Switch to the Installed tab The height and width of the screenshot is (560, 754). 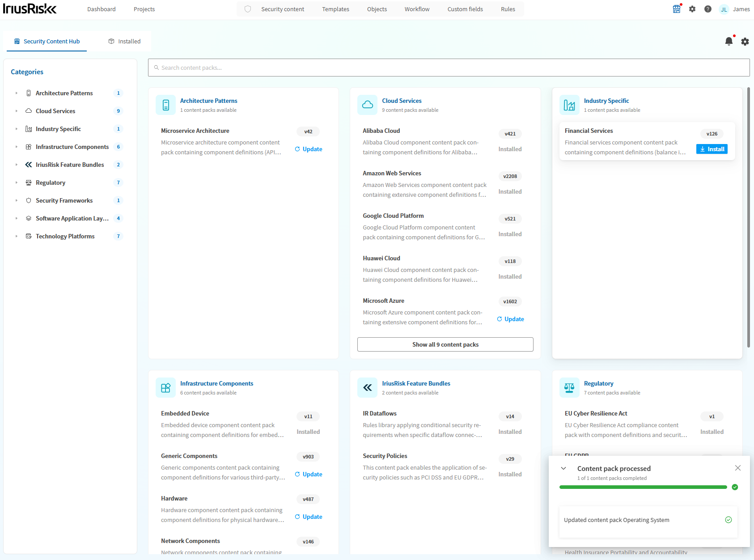pyautogui.click(x=124, y=41)
